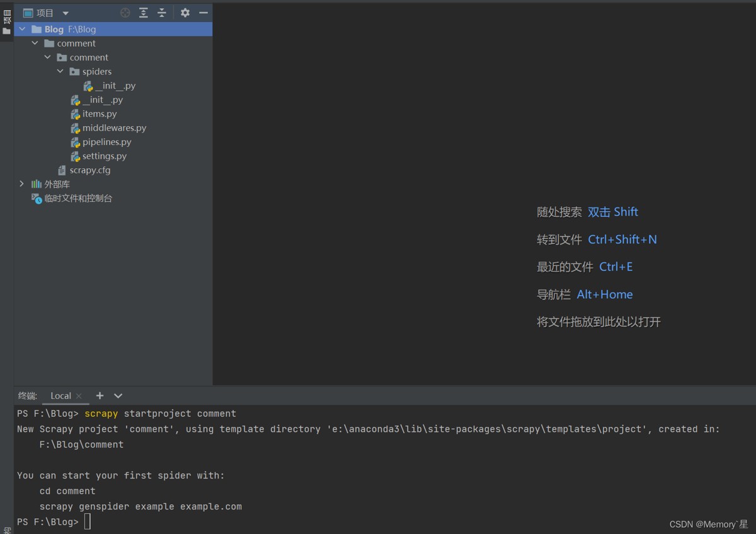Select the outer comment folder

pyautogui.click(x=76, y=44)
